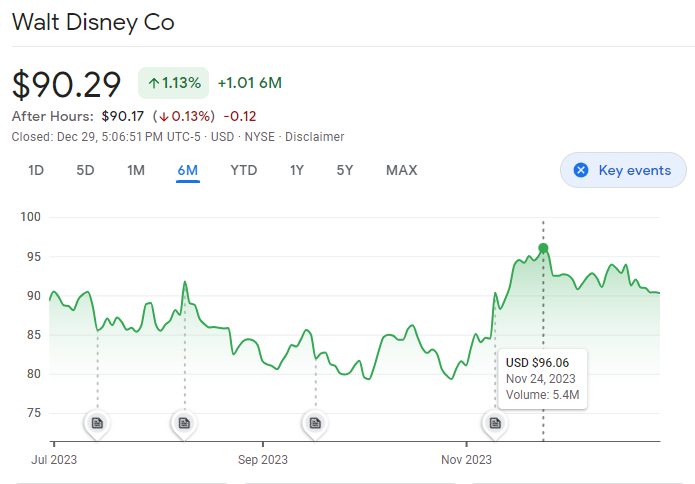Select the 1M time range

click(136, 170)
